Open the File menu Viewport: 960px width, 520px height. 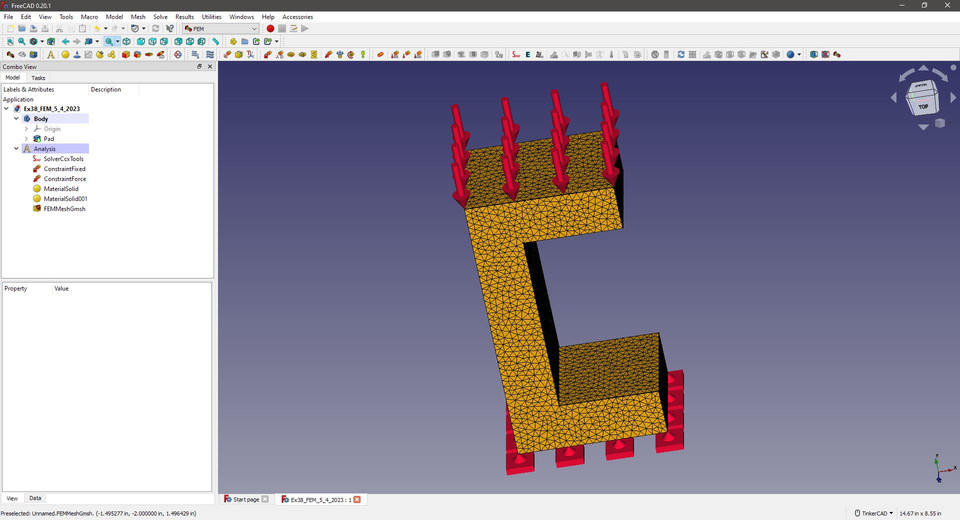click(x=9, y=17)
